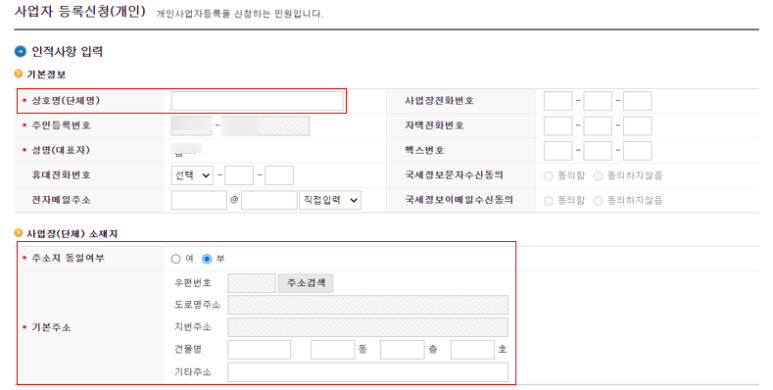Click the 호 number input field
This screenshot has width=773, height=390.
[x=472, y=350]
